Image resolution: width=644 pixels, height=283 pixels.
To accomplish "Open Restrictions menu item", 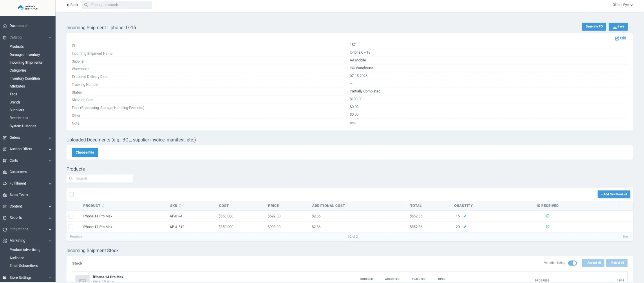I will [x=19, y=118].
